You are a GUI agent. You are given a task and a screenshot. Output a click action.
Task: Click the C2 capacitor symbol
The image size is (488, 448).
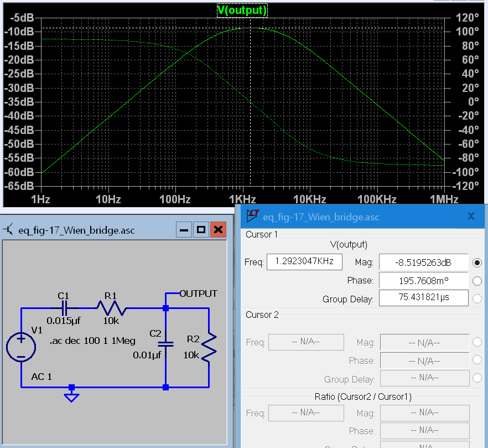(165, 343)
